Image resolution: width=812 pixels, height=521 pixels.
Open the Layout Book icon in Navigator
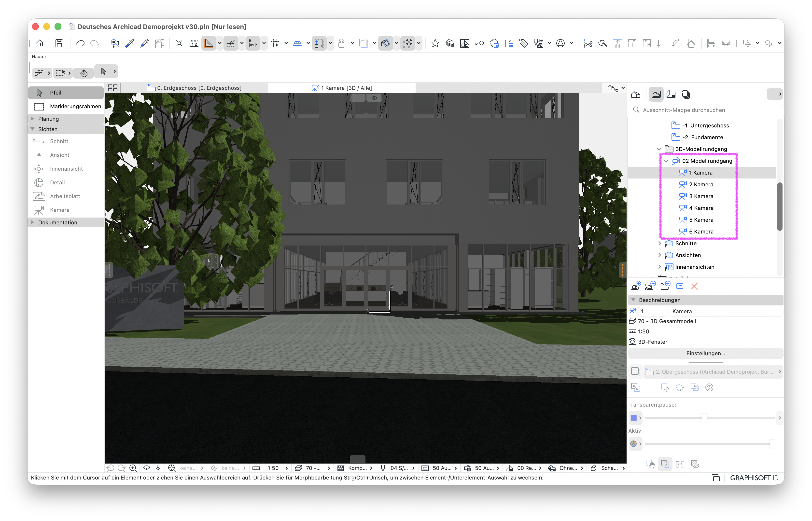[671, 94]
